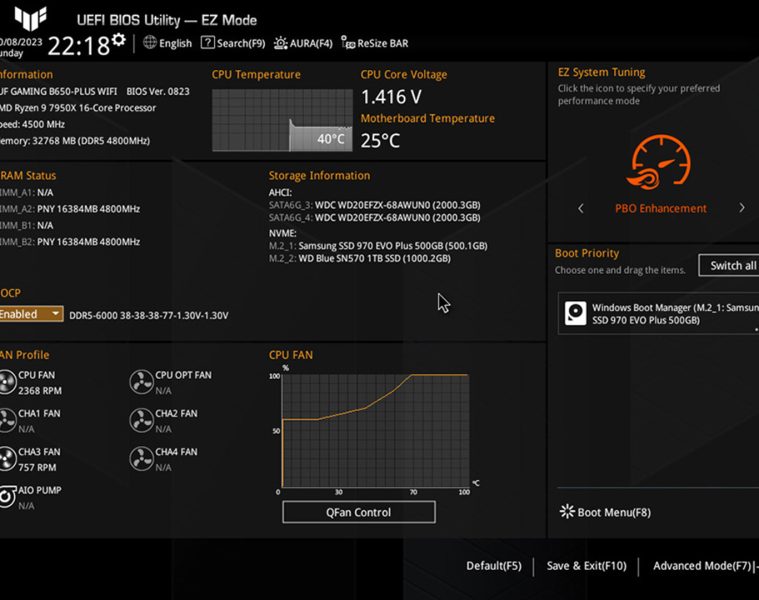Switch to Advanced Mode(F7)
Image resolution: width=759 pixels, height=600 pixels.
[702, 566]
